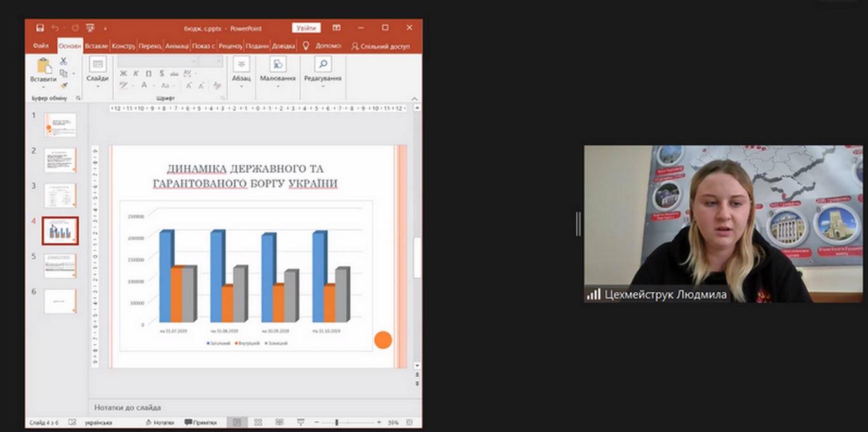
Task: Switch to Reading view icon
Action: [280, 422]
